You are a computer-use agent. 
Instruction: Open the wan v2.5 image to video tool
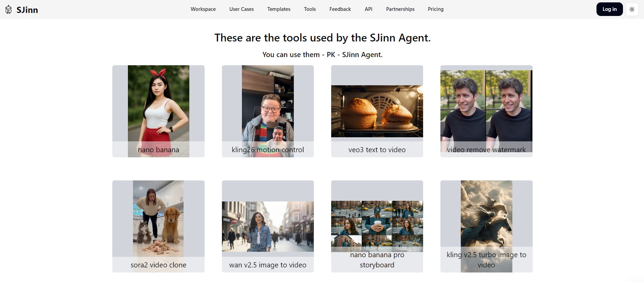[x=268, y=226]
